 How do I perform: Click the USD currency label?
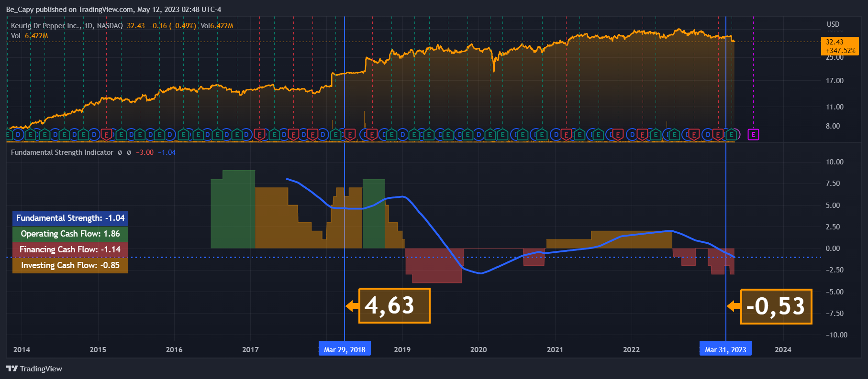833,24
